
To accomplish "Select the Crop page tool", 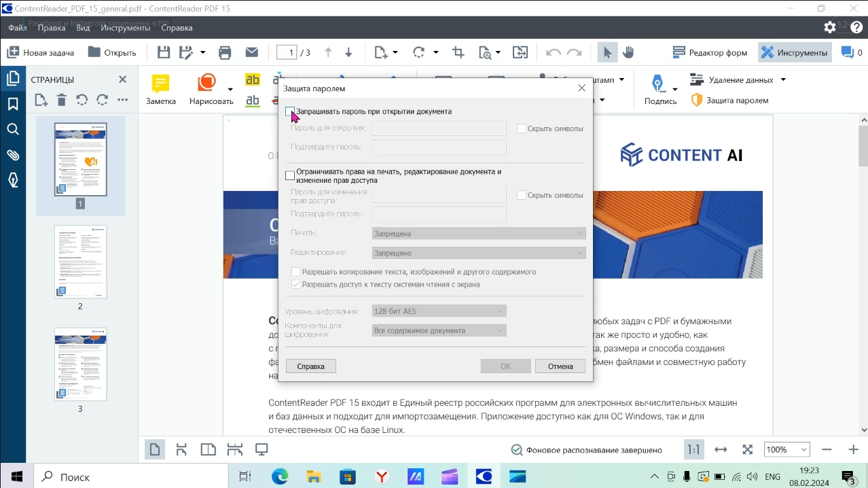I will [458, 52].
